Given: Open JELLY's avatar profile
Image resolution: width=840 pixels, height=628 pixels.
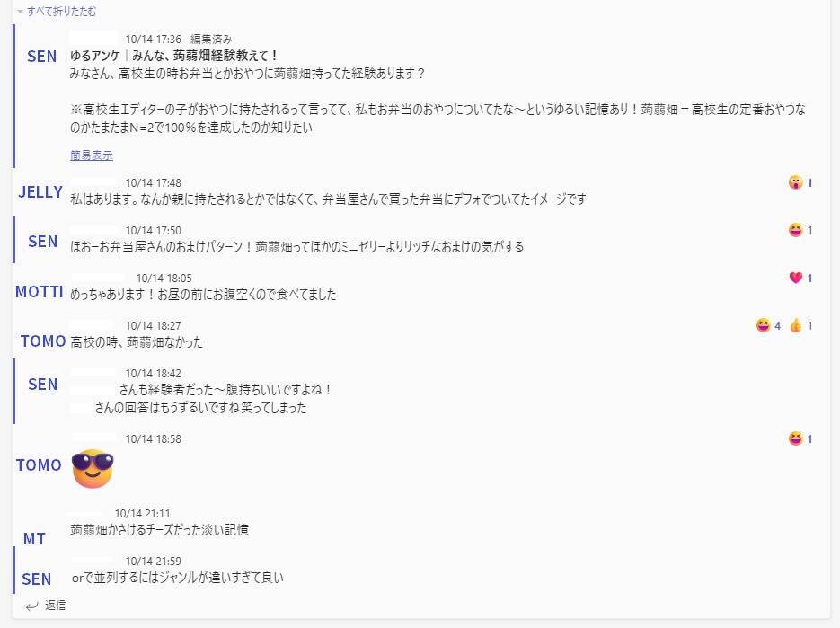Looking at the screenshot, I should (x=40, y=192).
